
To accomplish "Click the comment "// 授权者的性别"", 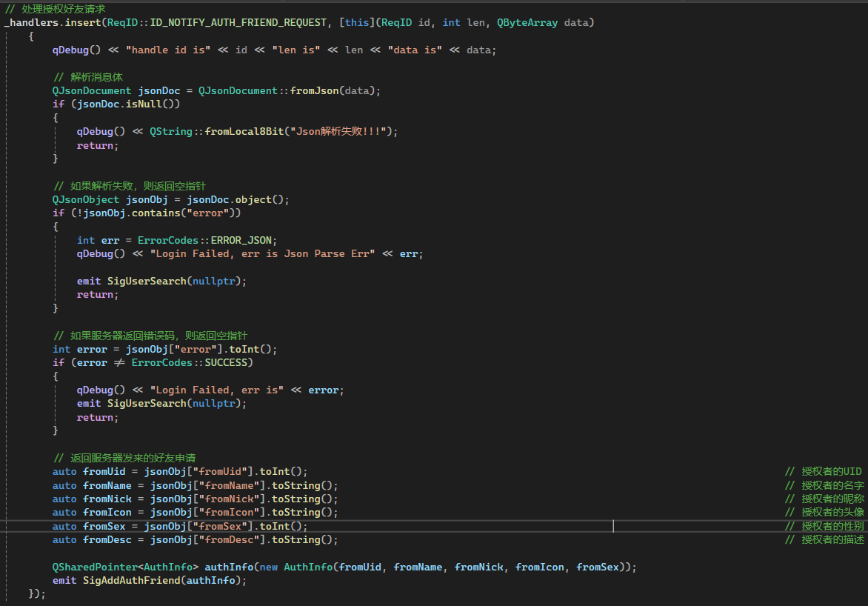I will (824, 526).
